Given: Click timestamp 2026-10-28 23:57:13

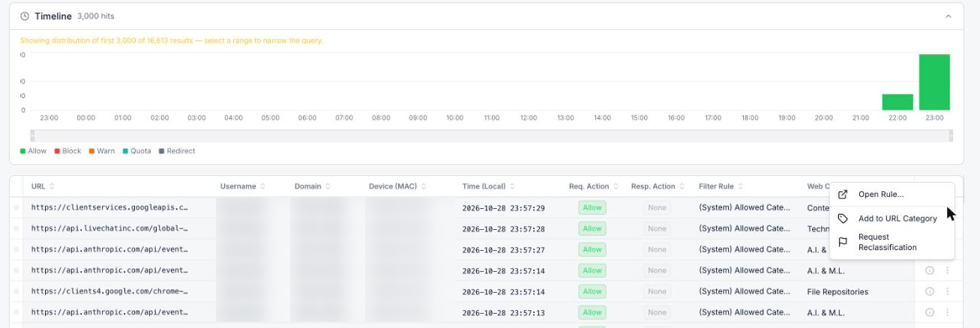Looking at the screenshot, I should (x=503, y=312).
